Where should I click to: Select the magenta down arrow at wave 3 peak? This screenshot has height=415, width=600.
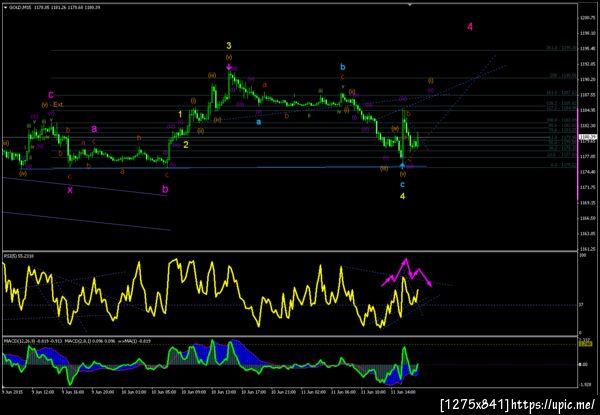[229, 67]
